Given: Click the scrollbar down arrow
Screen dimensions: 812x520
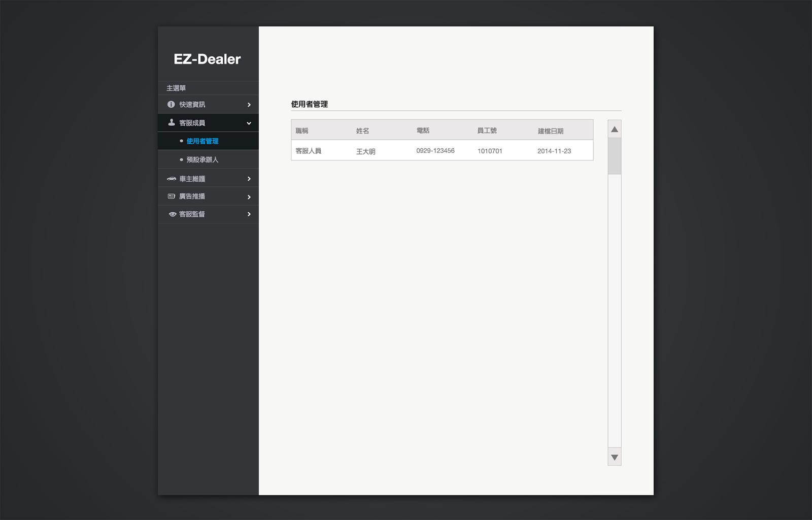Looking at the screenshot, I should [615, 458].
